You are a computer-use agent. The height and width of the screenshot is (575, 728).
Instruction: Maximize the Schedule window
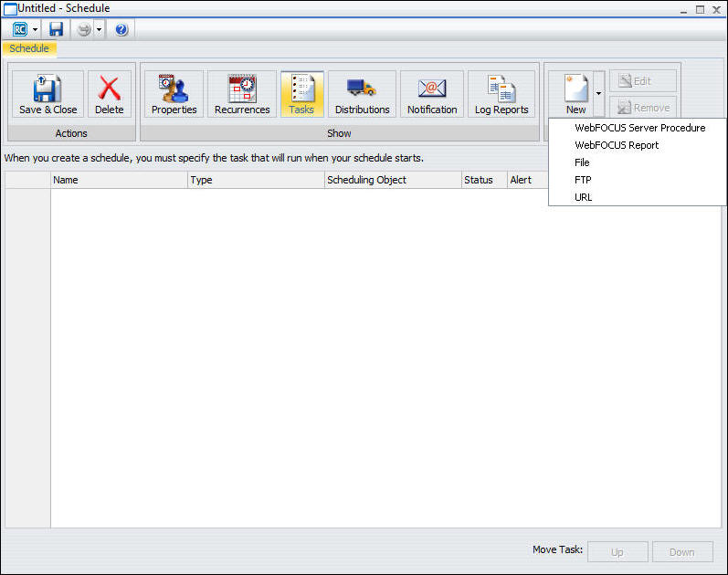pyautogui.click(x=701, y=10)
